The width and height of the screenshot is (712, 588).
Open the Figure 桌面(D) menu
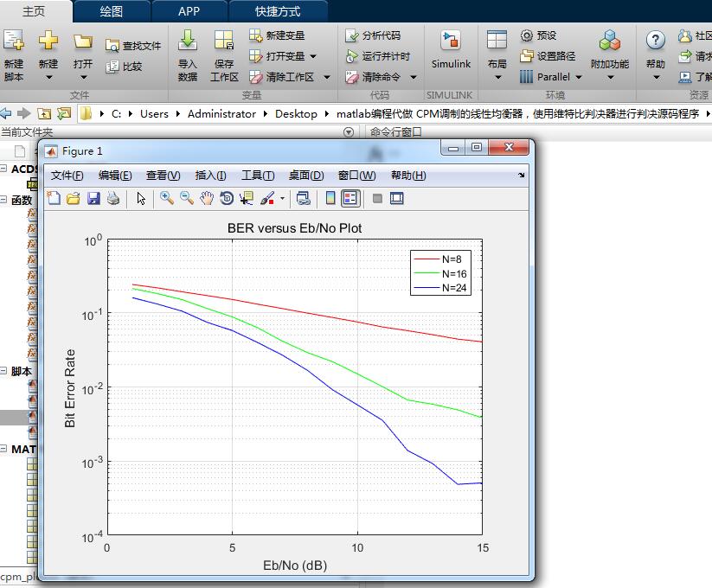pos(306,176)
